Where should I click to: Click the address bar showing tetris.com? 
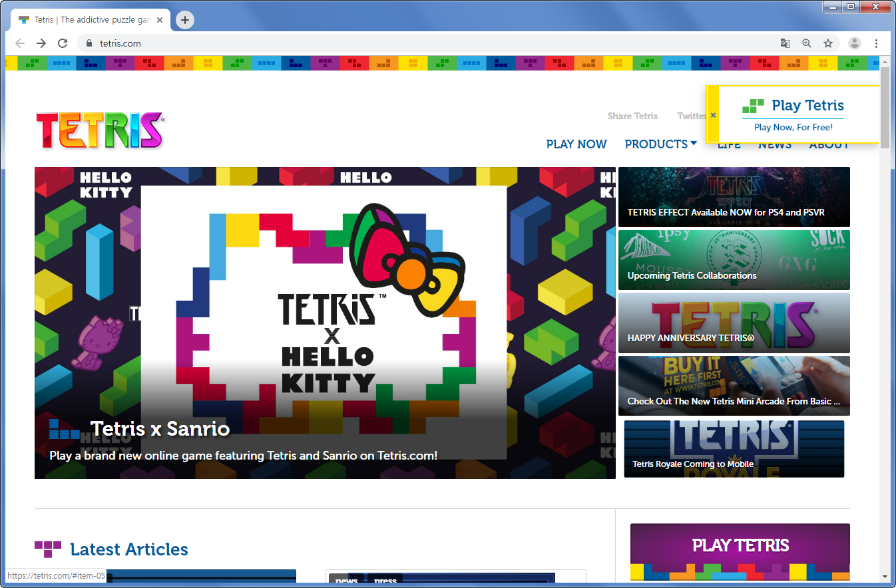click(426, 43)
